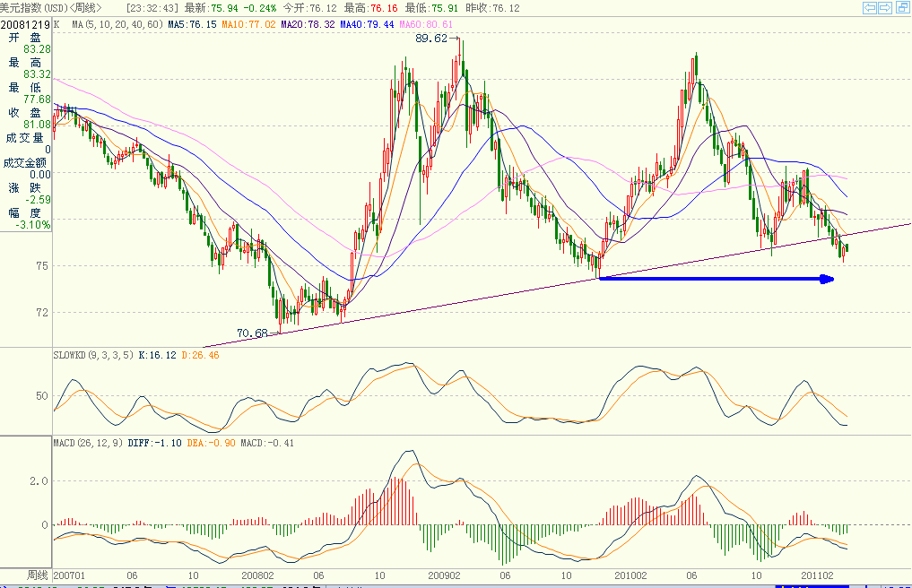912x588 pixels.
Task: Click the 200802 time axis label
Action: point(257,575)
